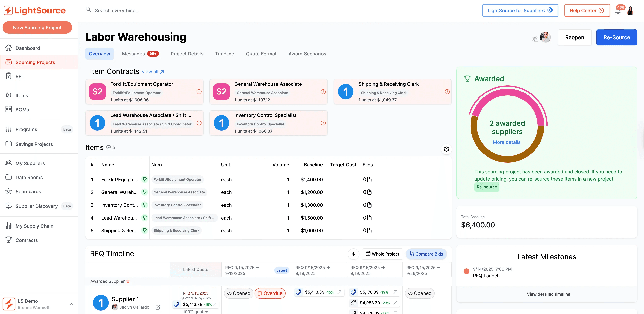
Task: Click warning icon on Forklift/Equipment Operator contract
Action: click(199, 92)
